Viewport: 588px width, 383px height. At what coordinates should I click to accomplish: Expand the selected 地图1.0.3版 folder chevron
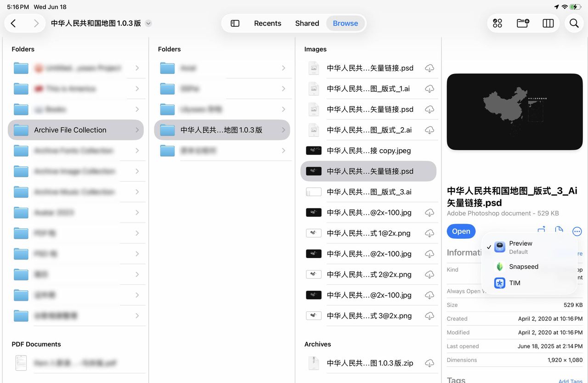[x=283, y=130]
